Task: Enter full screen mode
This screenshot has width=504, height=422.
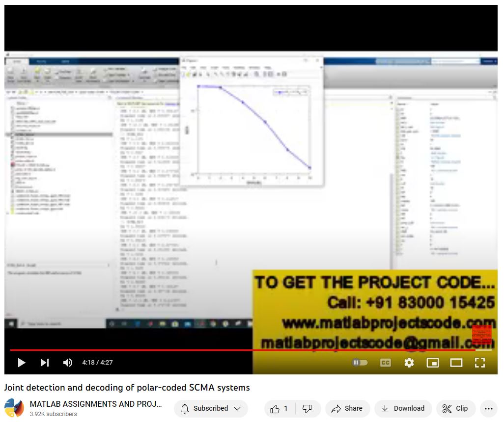Action: [480, 363]
